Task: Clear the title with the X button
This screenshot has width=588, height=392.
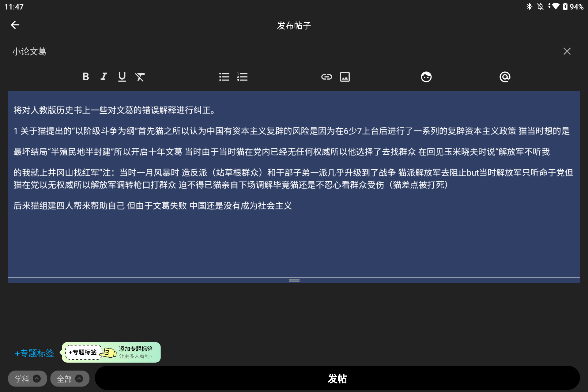Action: point(567,51)
